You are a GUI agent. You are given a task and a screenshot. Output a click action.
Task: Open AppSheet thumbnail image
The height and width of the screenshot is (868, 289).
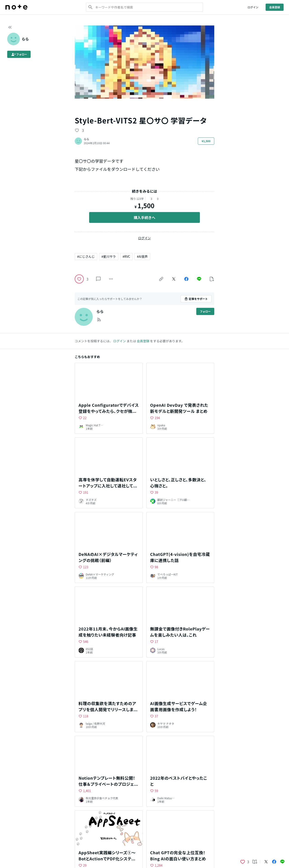pos(109,828)
